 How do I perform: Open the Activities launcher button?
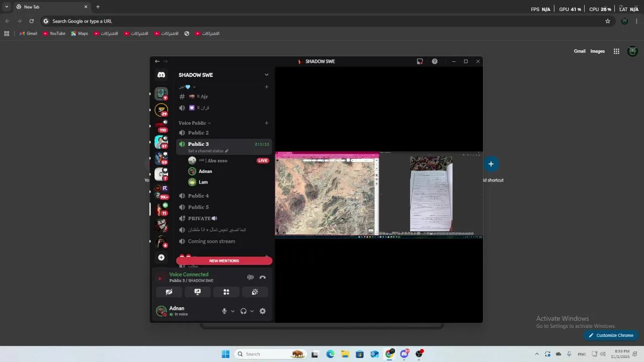[226, 292]
